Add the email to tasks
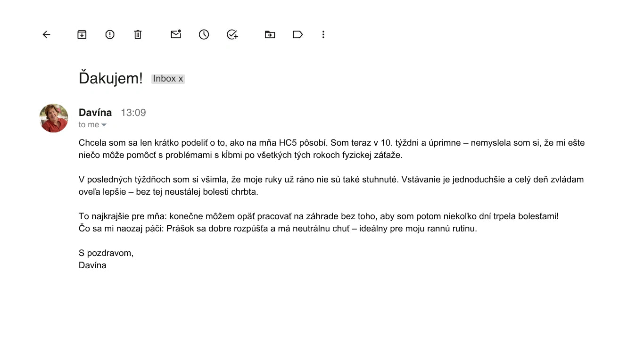644x362 pixels. coord(232,34)
